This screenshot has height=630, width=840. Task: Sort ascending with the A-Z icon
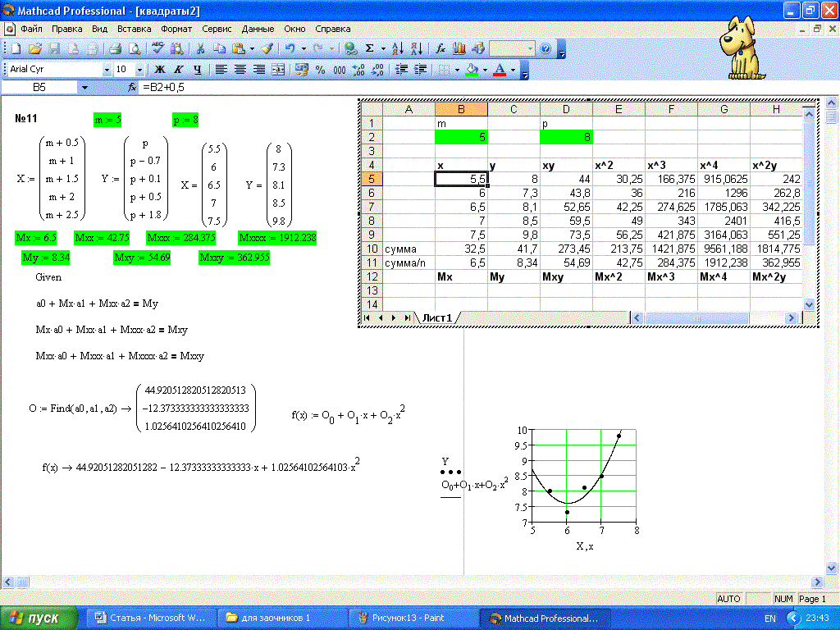point(397,49)
